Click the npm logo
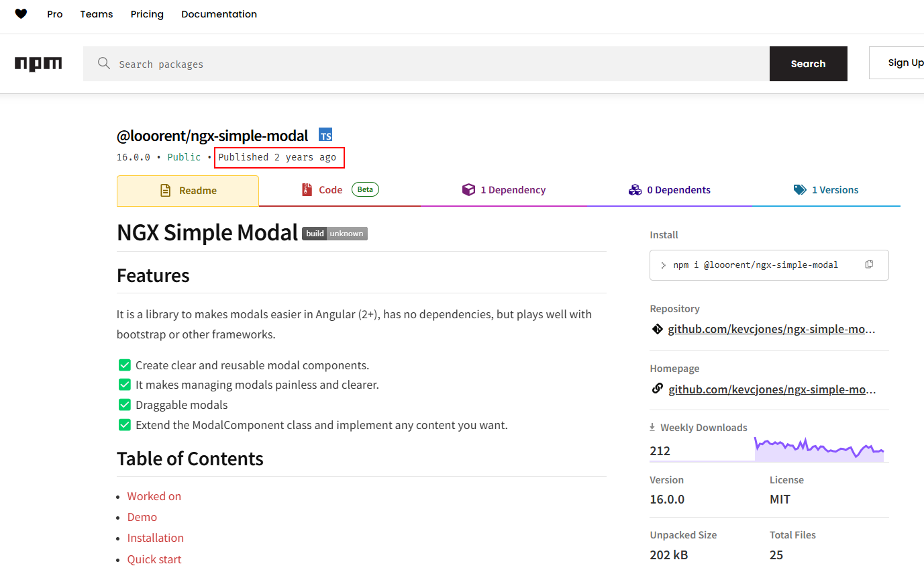This screenshot has width=924, height=570. point(38,64)
